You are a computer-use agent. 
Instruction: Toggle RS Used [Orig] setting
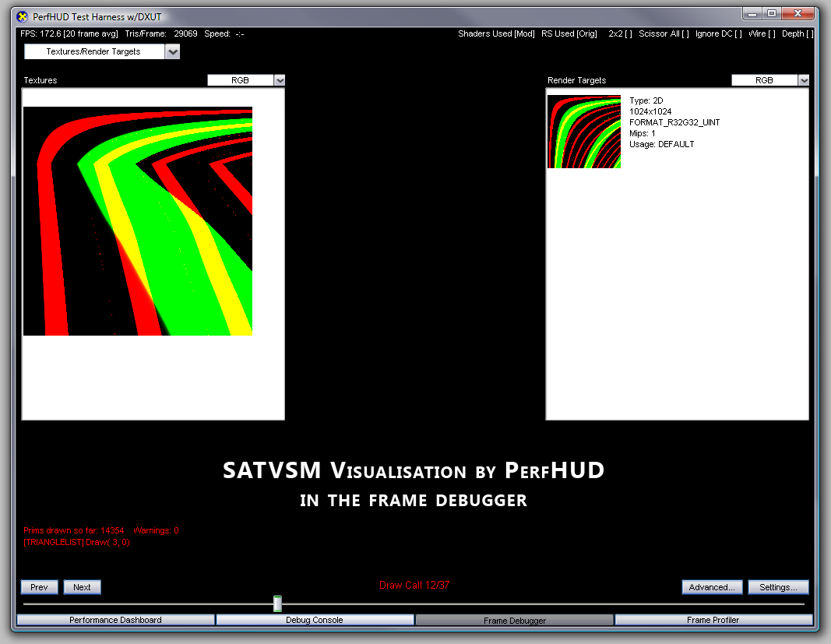click(x=569, y=34)
